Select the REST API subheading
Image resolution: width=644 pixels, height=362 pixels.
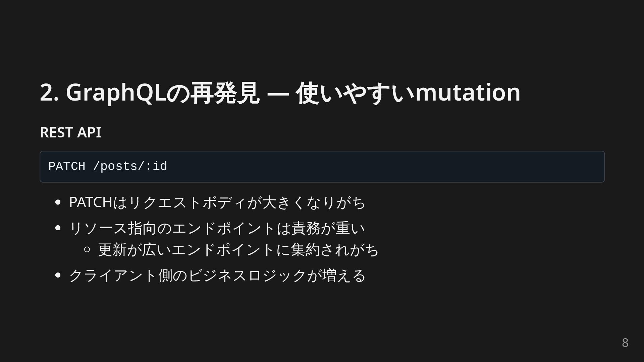point(70,132)
